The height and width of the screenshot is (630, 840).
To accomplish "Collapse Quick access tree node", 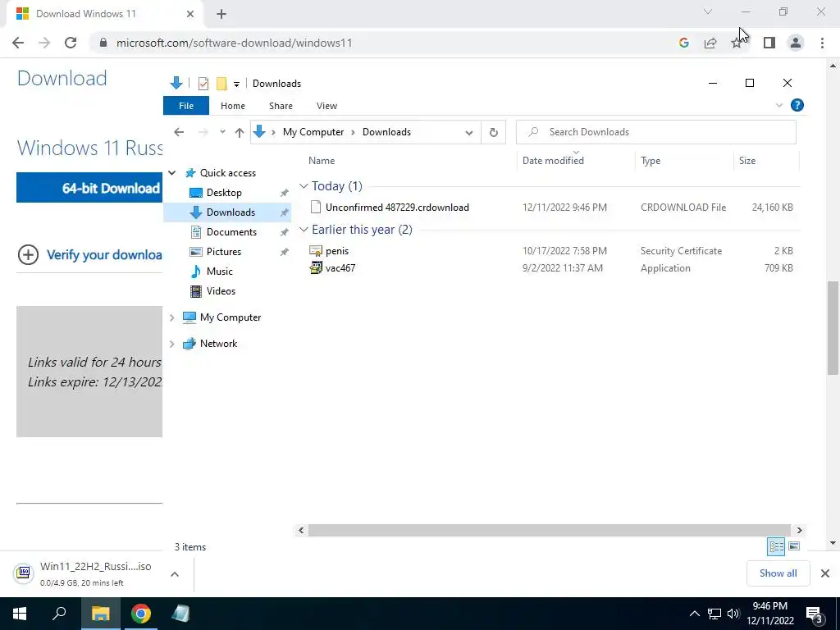I will click(172, 172).
